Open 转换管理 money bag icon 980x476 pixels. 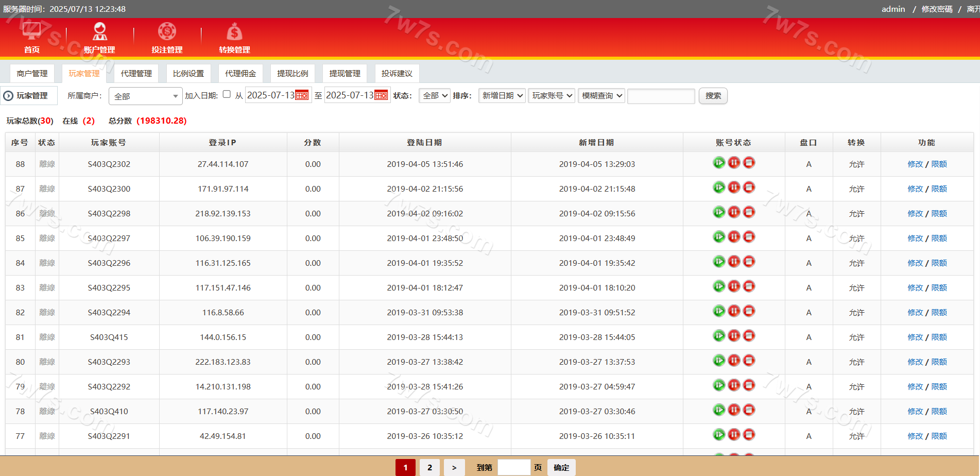(x=234, y=32)
